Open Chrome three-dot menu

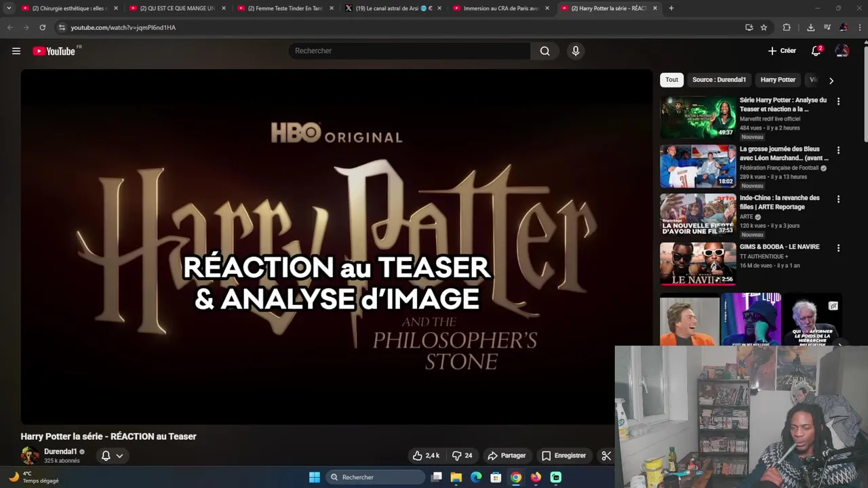(860, 27)
